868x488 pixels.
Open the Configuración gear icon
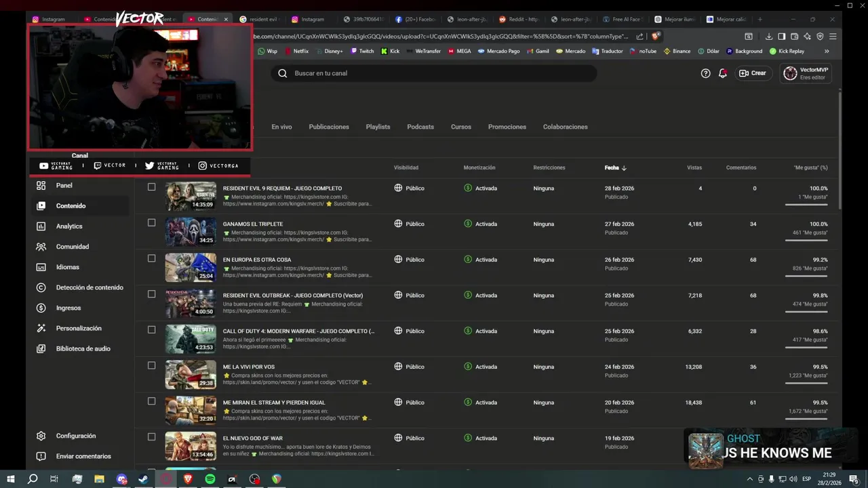point(41,436)
